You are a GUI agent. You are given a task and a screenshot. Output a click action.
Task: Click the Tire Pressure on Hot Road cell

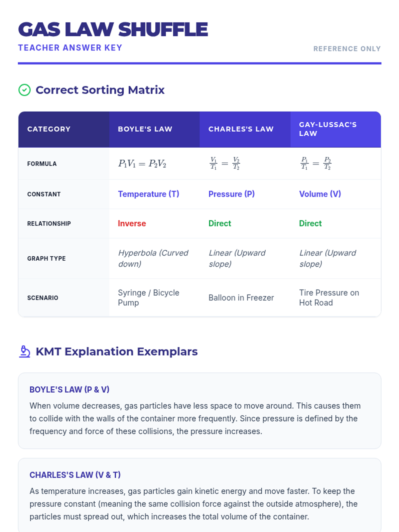329,298
